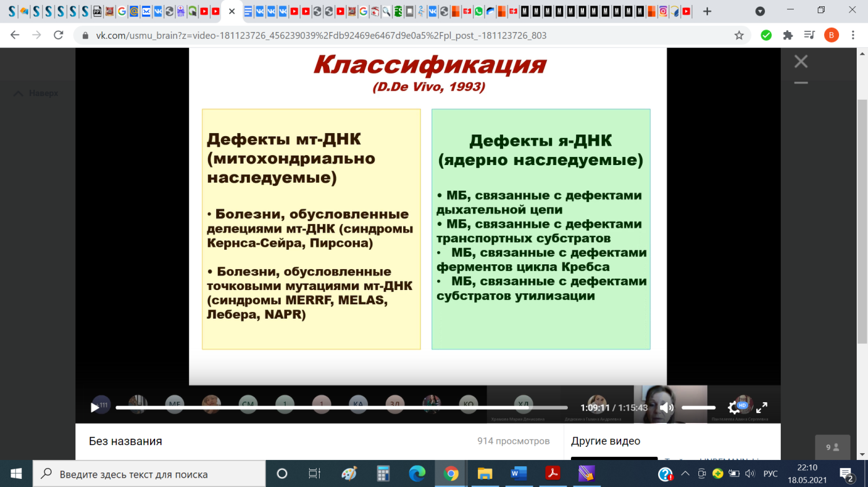The image size is (868, 487).
Task: Launch Calculator from taskbar
Action: pyautogui.click(x=383, y=474)
